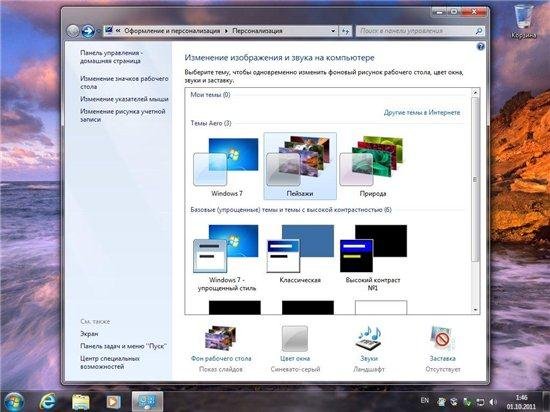Screen dimensions: 550x412
Task: Launch Internet Explorer from the taskbar
Action: (x=47, y=401)
